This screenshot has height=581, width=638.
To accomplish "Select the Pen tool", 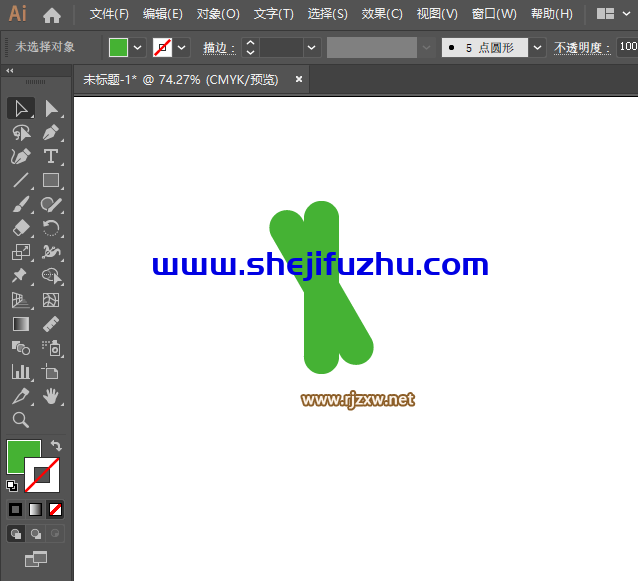I will click(51, 133).
